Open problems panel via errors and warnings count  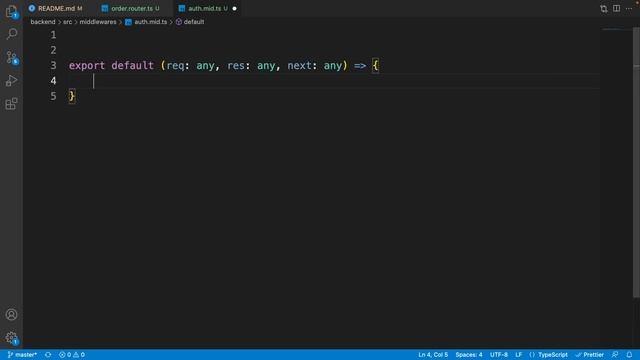tap(72, 355)
